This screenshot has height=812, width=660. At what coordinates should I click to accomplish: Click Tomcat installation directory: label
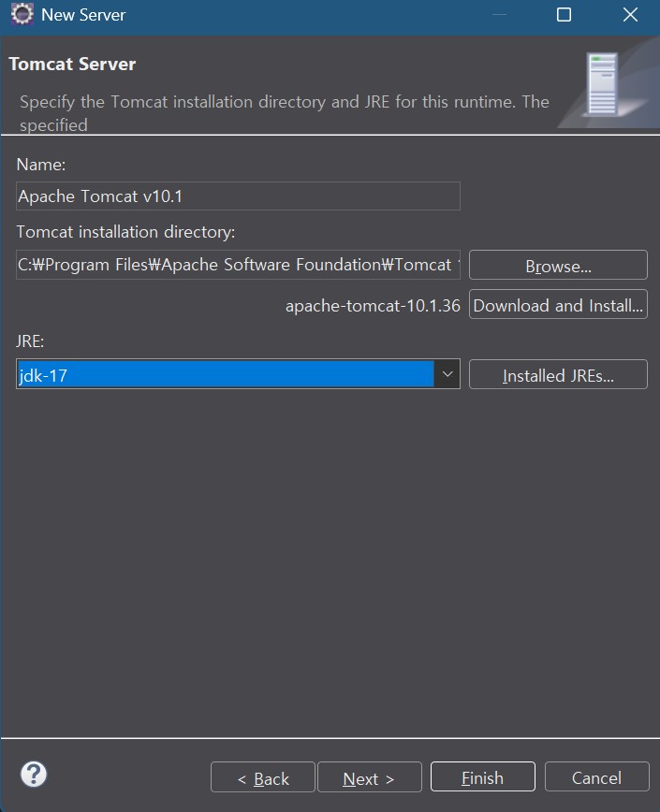point(125,232)
